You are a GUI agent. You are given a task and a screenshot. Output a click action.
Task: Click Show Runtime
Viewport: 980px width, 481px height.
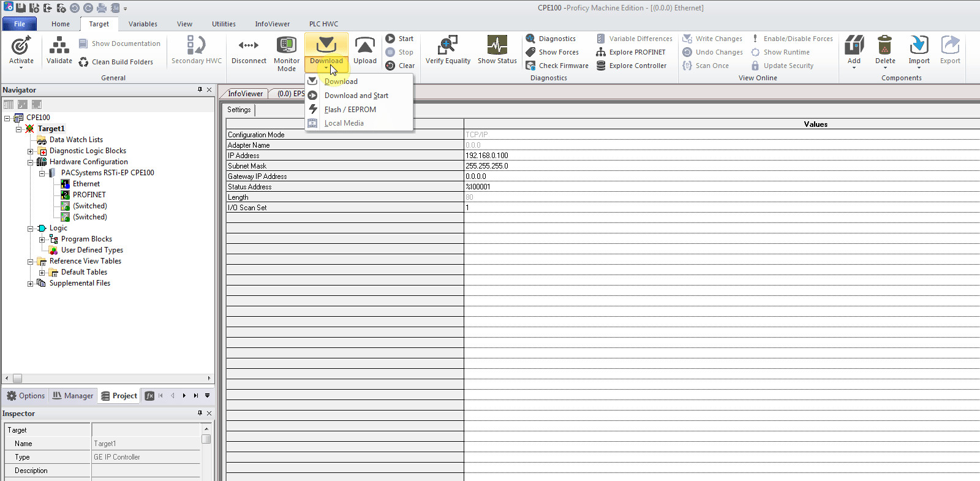point(780,52)
